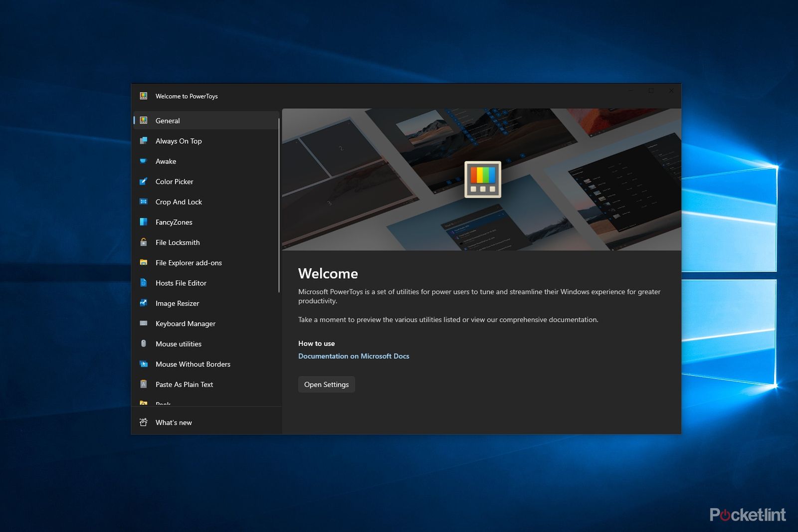Go to the Awake utility page
Image resolution: width=798 pixels, height=532 pixels.
tap(205, 161)
